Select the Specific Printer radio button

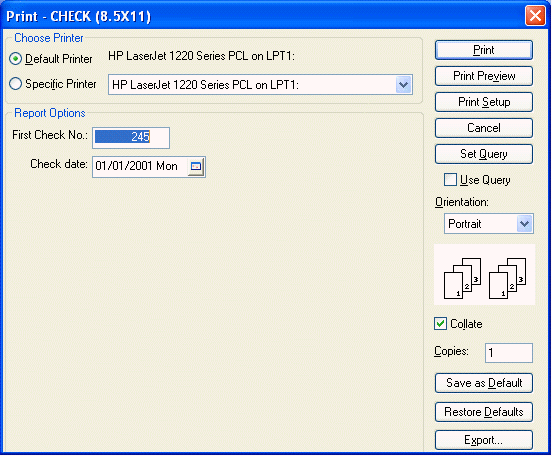[15, 84]
